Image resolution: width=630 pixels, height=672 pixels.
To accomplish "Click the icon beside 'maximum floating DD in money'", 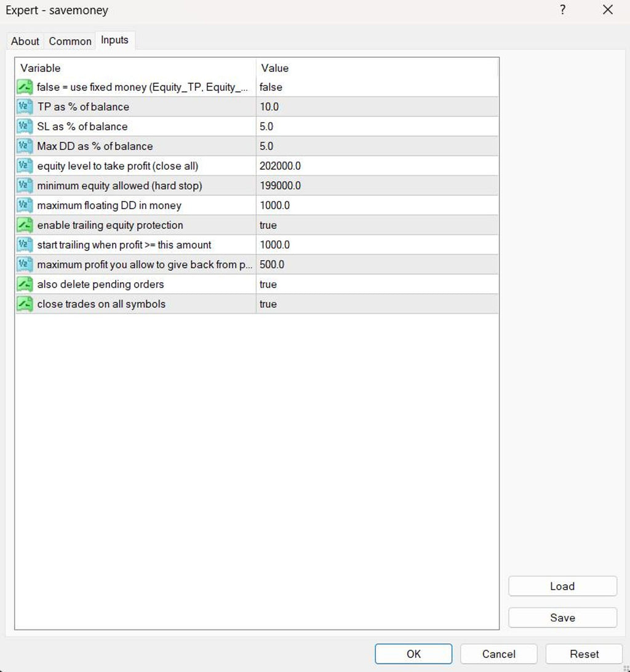I will pos(25,205).
